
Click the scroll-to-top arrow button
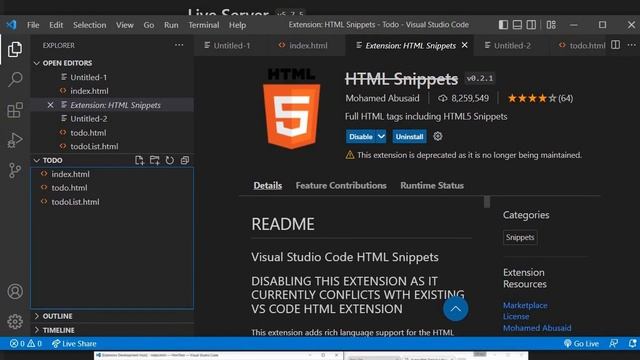click(x=456, y=309)
